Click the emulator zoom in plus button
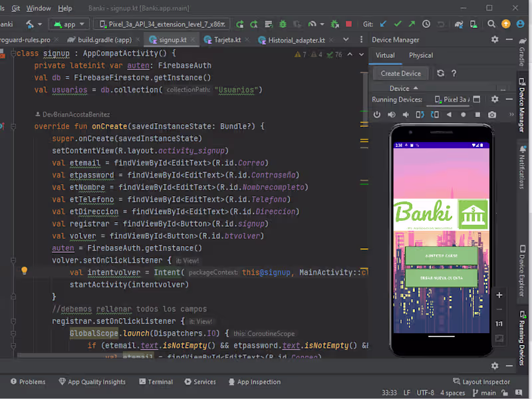Screen dimensions: 532x399 [x=499, y=295]
